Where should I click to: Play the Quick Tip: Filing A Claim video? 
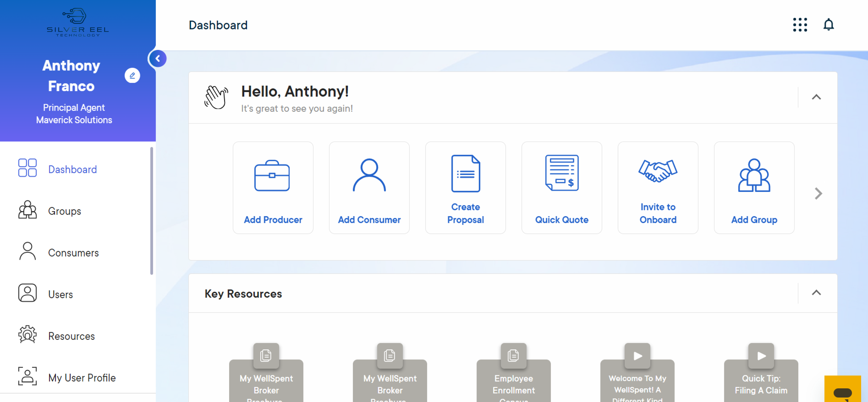(x=761, y=356)
